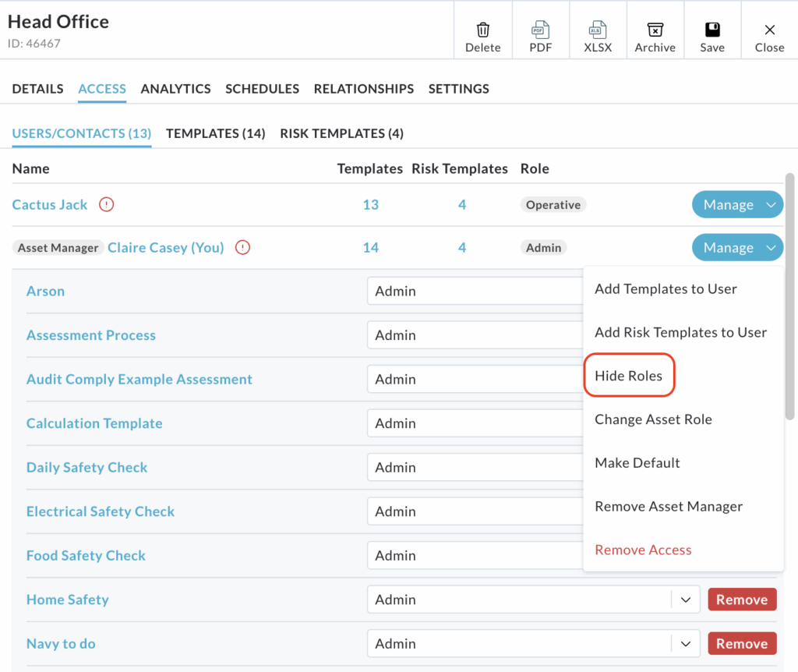798x672 pixels.
Task: Select Hide Roles menu option
Action: tap(628, 376)
